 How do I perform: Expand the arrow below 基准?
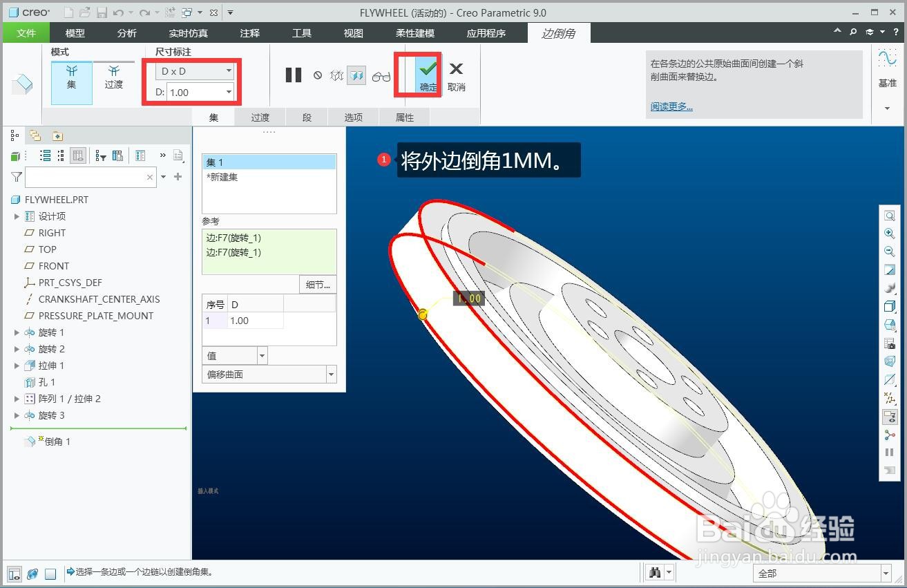(x=888, y=108)
